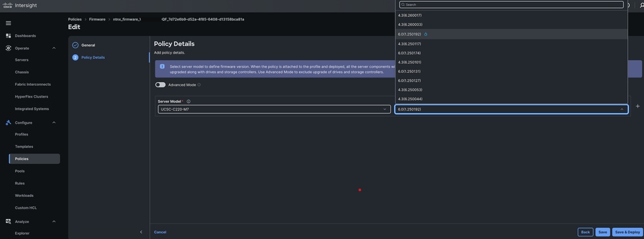
Task: Click the recommended icon beside 6.0(1.250192)
Action: 425,34
